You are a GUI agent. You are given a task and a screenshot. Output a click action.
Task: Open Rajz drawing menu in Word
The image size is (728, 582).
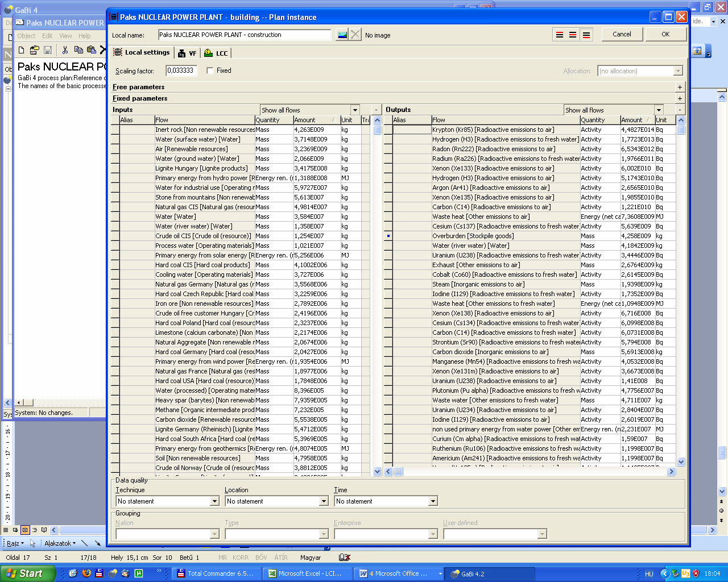coord(15,543)
